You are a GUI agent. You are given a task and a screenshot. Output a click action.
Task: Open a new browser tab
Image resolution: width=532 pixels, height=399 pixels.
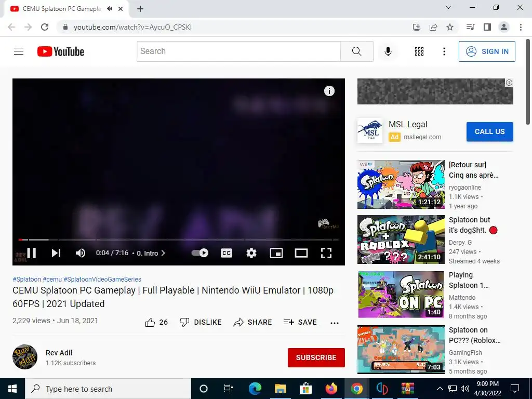click(x=140, y=9)
